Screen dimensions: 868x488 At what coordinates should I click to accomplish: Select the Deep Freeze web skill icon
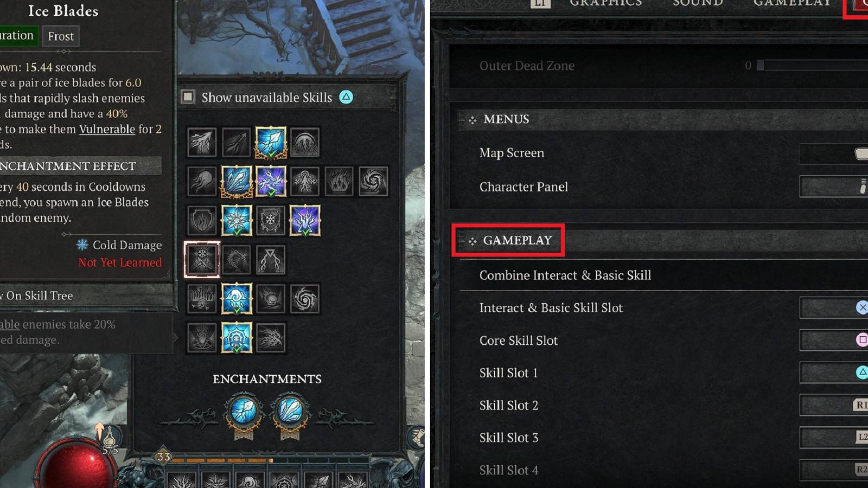237,337
